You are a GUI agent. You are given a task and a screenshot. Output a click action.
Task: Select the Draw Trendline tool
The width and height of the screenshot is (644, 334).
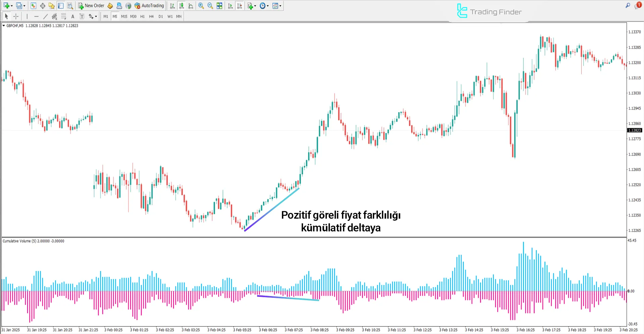point(45,16)
